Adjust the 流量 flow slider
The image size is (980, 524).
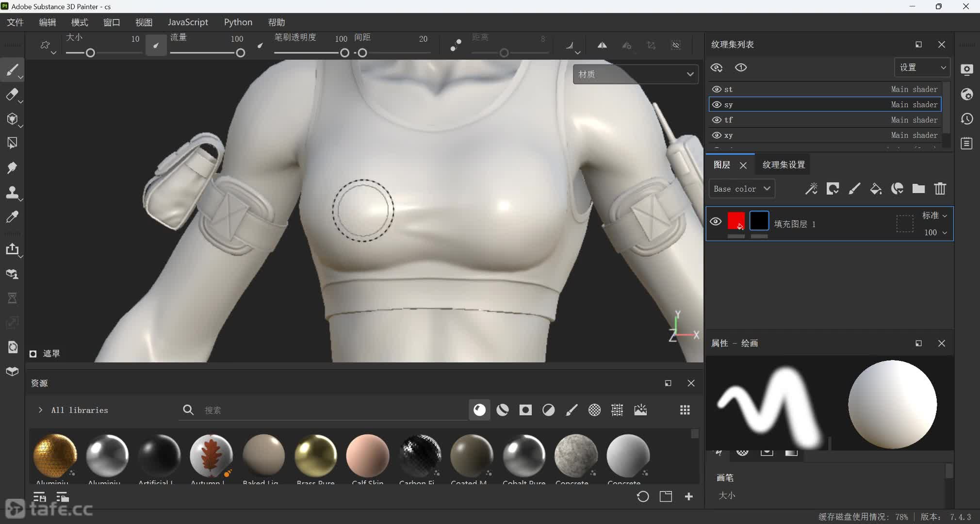207,53
